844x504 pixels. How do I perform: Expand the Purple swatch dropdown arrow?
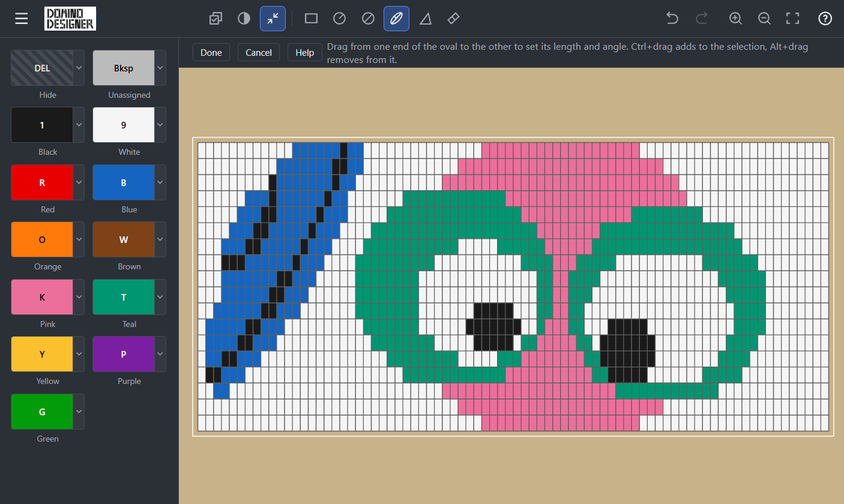[x=160, y=354]
